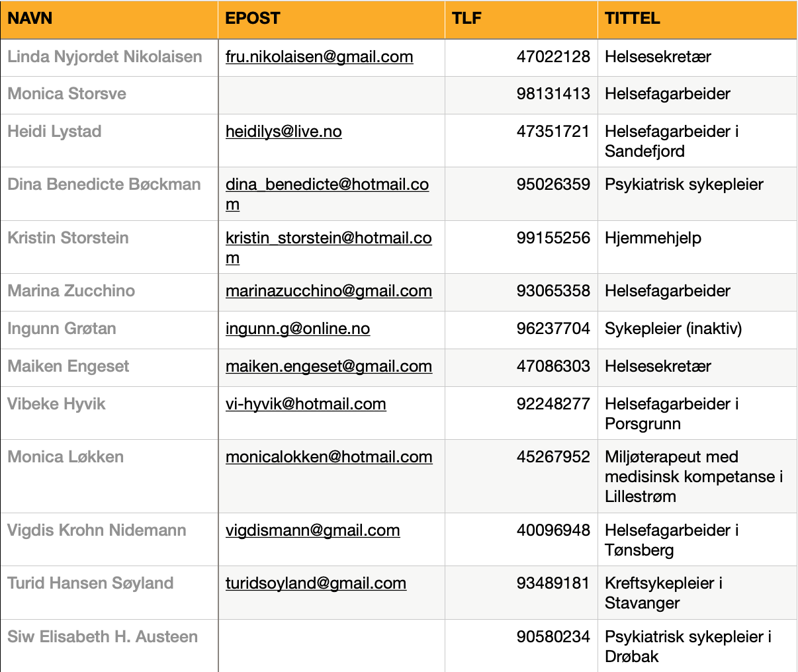Click the heidilys@live.no email link

[x=283, y=132]
